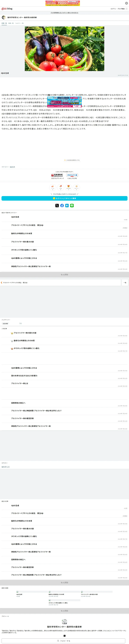This screenshot has height=644, width=129.
Task: Click the post timestamp 24/07/29 17:19
Action: point(123,75)
